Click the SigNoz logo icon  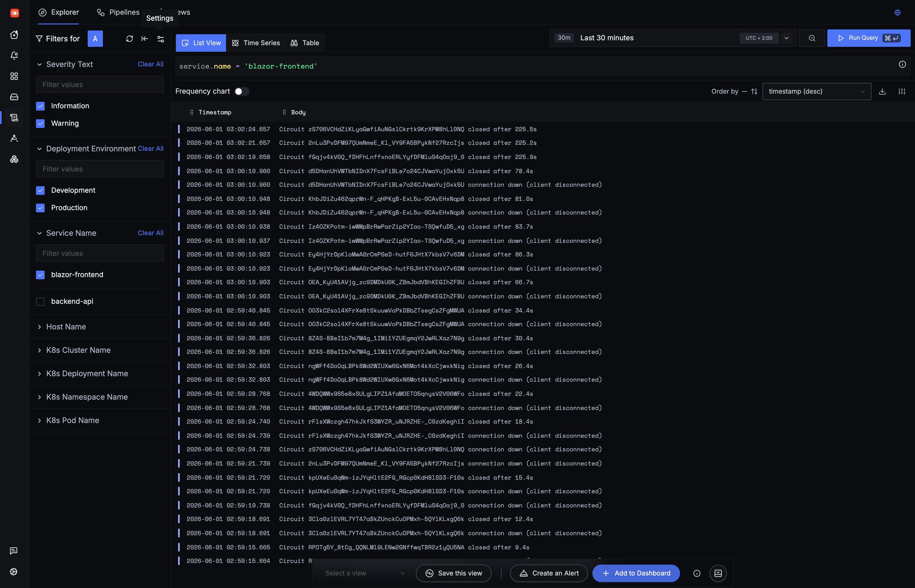pyautogui.click(x=14, y=13)
